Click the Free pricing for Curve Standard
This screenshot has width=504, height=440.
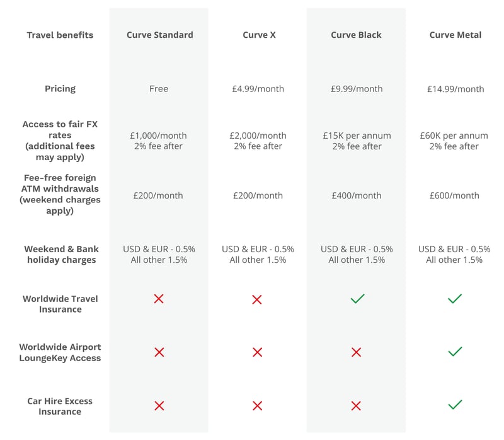point(159,89)
